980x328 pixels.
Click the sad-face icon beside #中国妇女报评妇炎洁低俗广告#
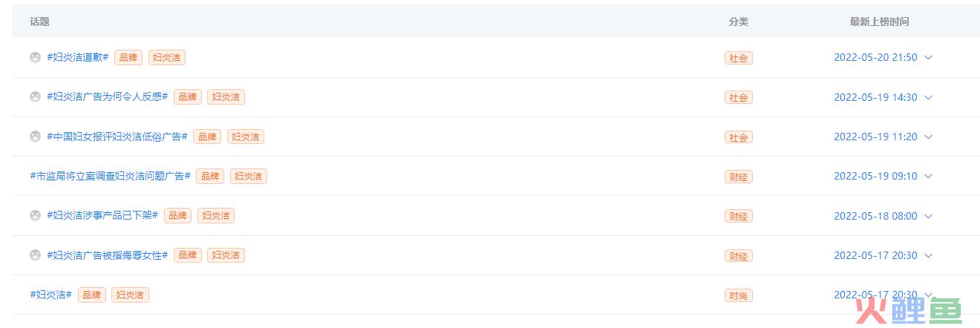pos(35,137)
